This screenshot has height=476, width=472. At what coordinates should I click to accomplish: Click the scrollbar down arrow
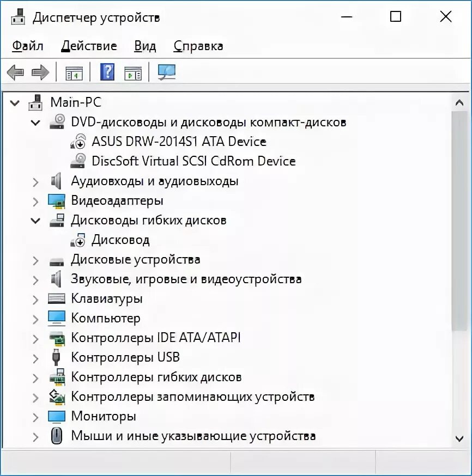(459, 438)
